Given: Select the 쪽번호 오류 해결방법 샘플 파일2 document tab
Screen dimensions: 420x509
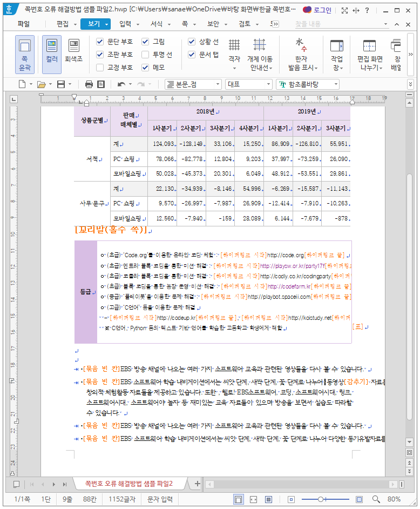Looking at the screenshot, I should coord(129,484).
